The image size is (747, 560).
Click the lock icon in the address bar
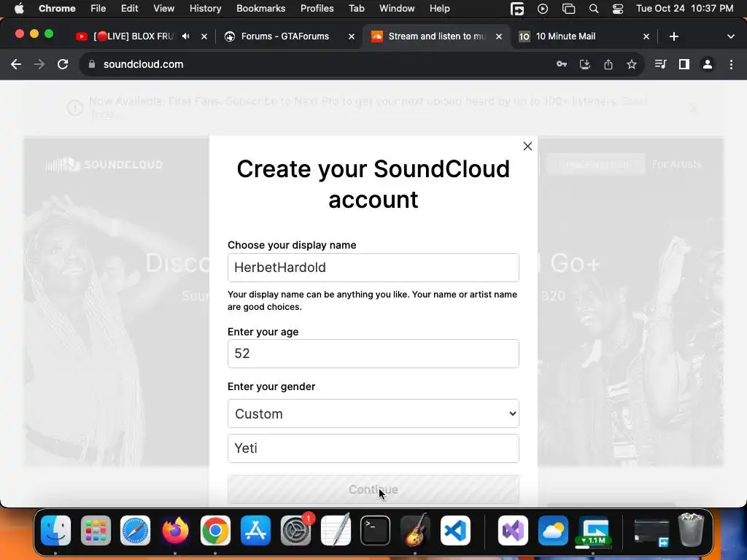(x=92, y=64)
